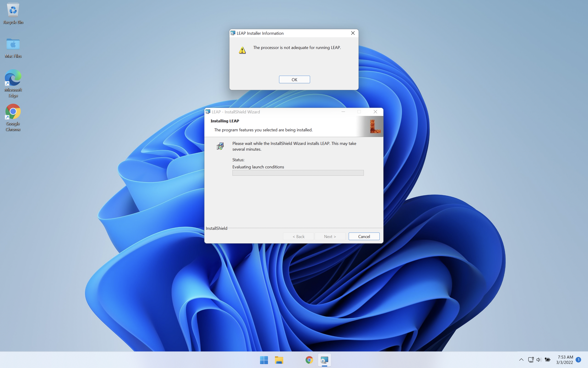Image resolution: width=588 pixels, height=368 pixels.
Task: Click OK in LEAP Installer Information dialog
Action: pyautogui.click(x=294, y=80)
